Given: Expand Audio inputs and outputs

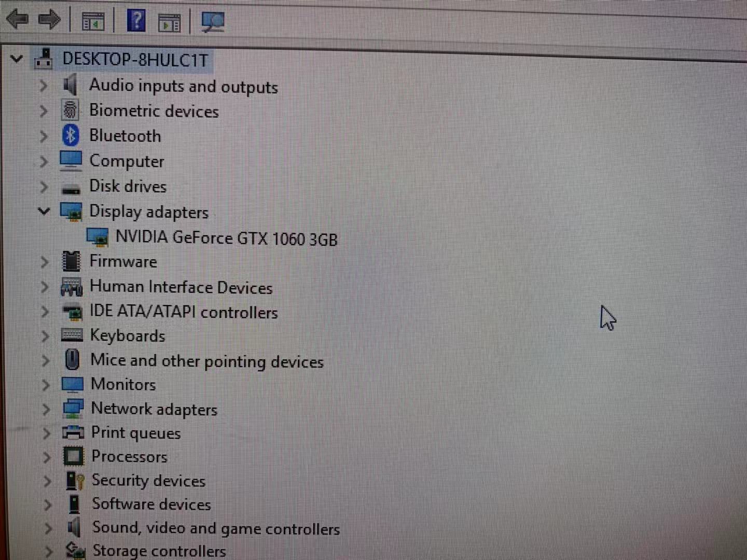Looking at the screenshot, I should (44, 85).
